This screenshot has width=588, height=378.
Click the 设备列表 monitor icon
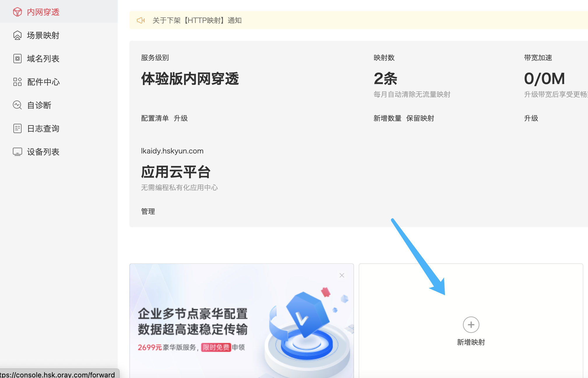17,152
